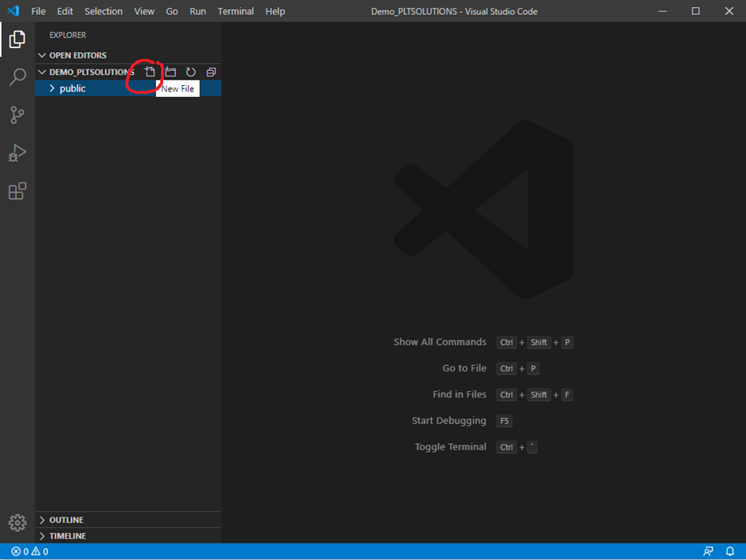
Task: Open the Go menu
Action: point(172,11)
